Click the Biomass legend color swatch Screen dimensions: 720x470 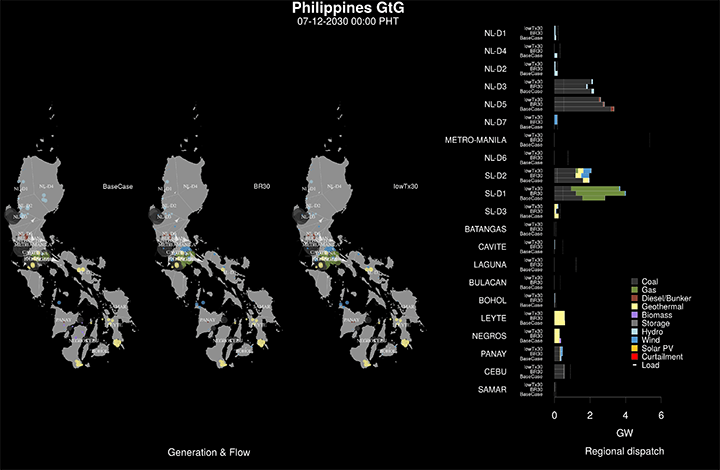click(634, 315)
